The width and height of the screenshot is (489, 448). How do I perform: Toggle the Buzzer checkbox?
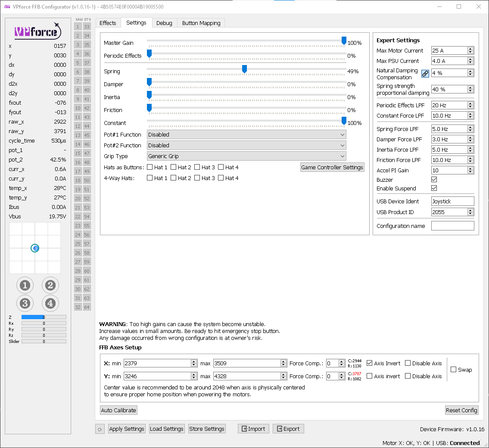tap(434, 180)
